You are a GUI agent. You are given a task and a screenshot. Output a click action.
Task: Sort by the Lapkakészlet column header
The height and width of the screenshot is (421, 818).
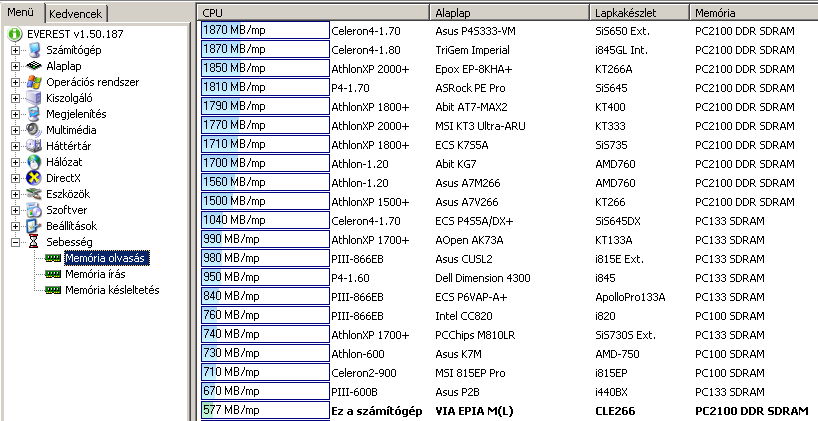[639, 13]
